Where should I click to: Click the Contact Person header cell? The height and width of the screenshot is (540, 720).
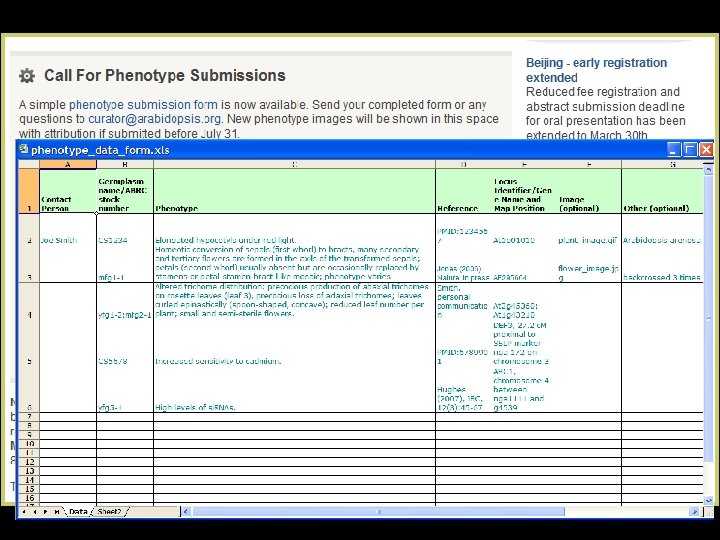(x=68, y=191)
